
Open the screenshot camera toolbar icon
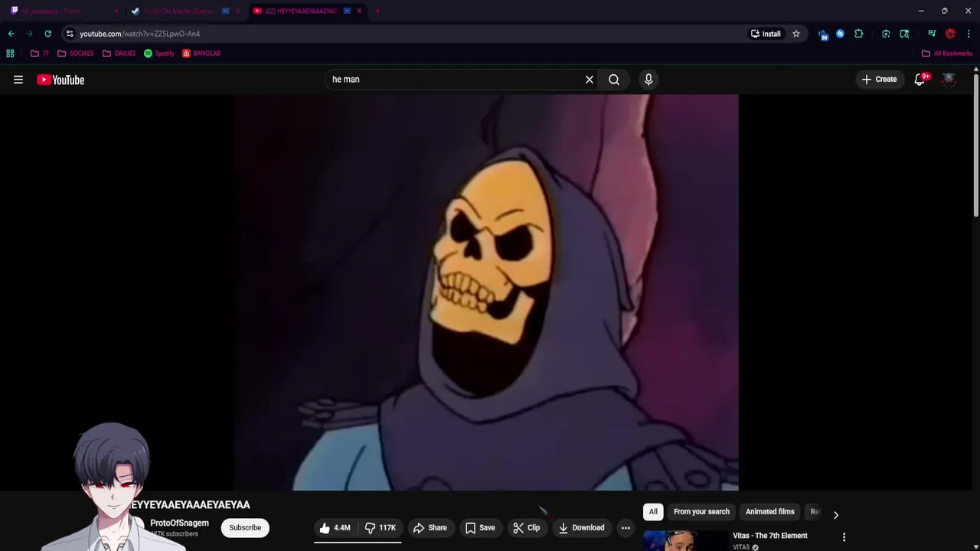point(886,34)
